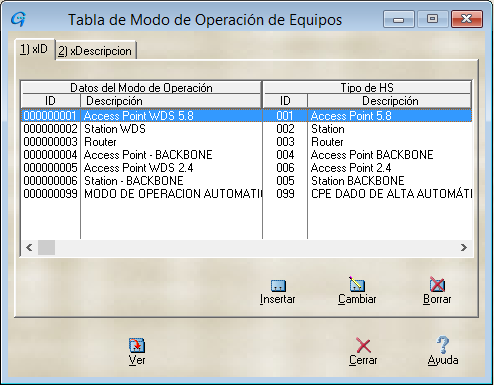Click the Cambiar pencil icon
494x385 pixels.
pos(357,284)
